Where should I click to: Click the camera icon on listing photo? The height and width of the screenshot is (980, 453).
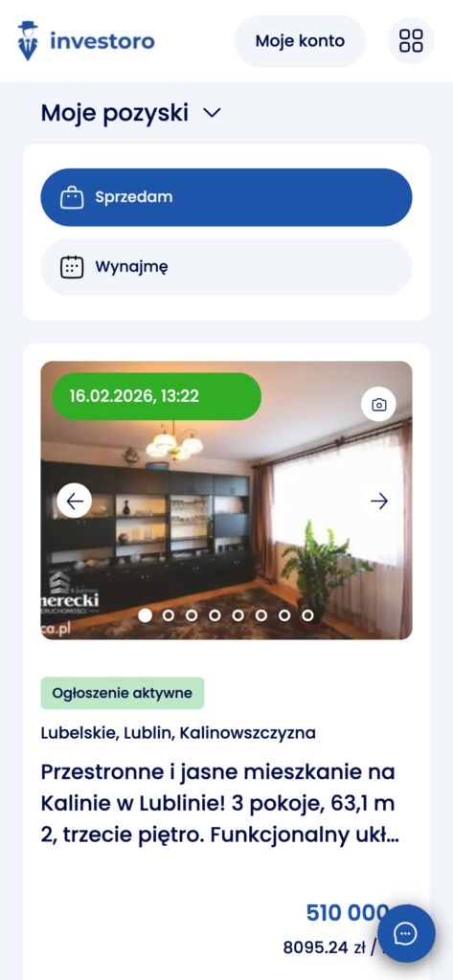378,405
